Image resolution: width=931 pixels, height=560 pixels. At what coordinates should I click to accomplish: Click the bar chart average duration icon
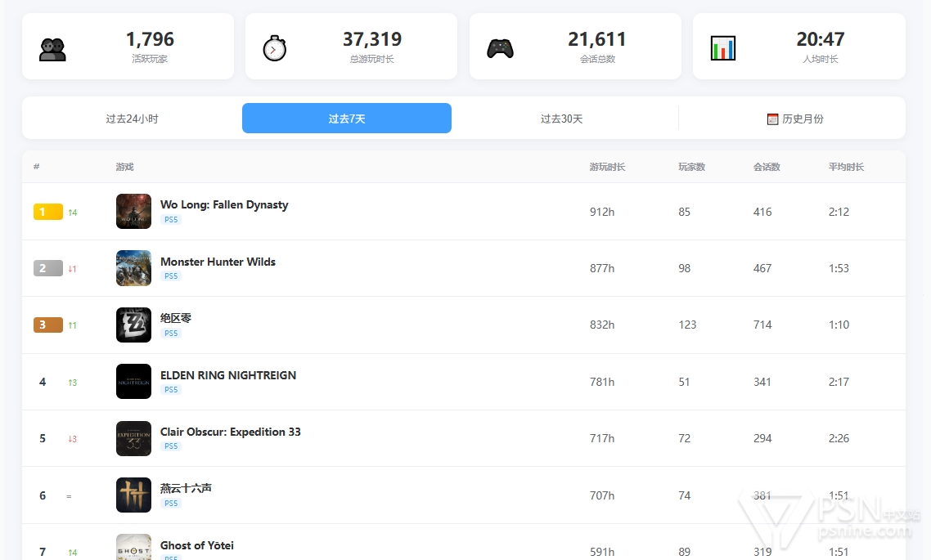pos(723,48)
